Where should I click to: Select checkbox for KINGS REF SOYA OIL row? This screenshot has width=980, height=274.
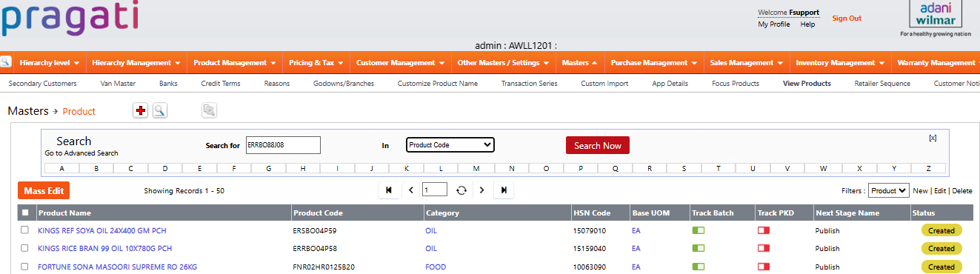tap(25, 230)
